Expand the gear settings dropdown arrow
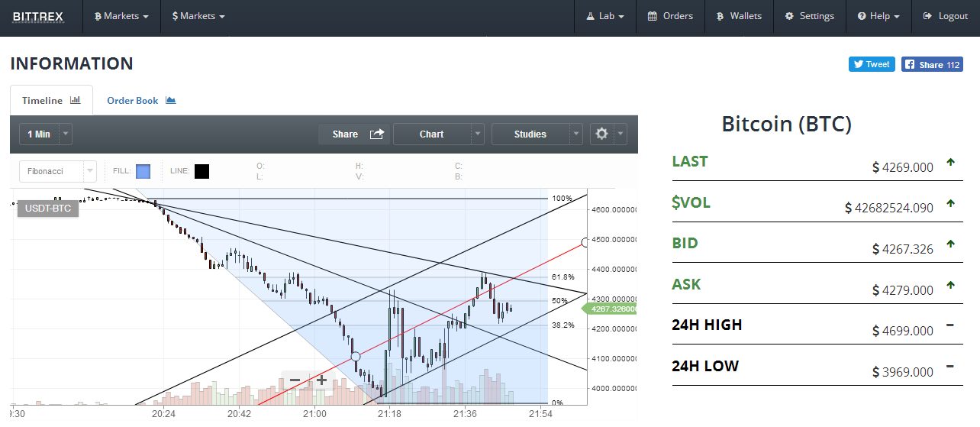Screen dimensions: 980x427 click(x=620, y=134)
